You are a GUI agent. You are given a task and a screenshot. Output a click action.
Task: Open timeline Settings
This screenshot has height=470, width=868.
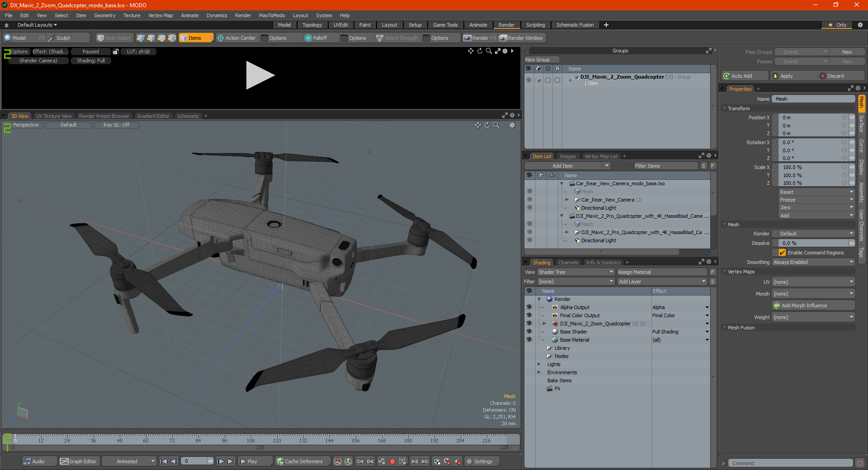(482, 461)
